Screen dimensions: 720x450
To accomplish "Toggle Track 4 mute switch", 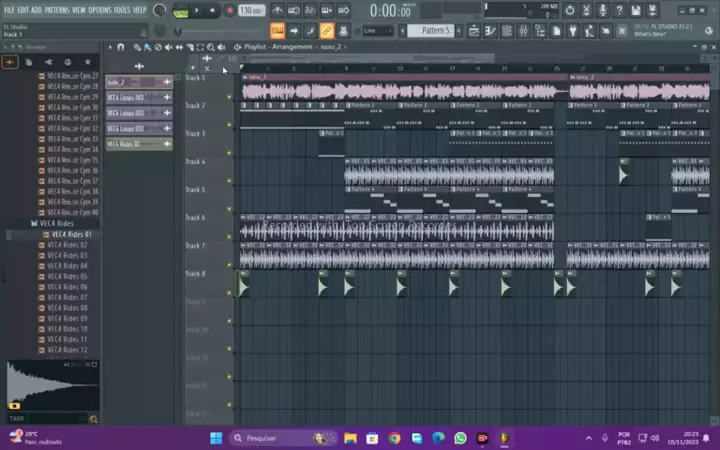I will click(x=229, y=180).
